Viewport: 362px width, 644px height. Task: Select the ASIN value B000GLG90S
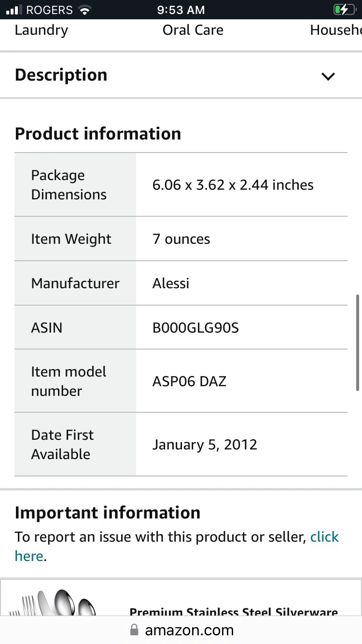195,328
